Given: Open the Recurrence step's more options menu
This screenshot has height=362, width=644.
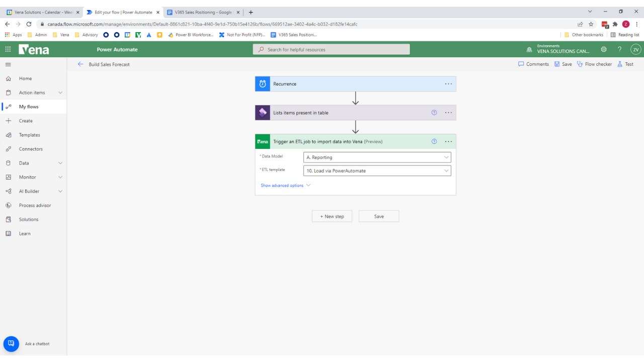Looking at the screenshot, I should click(x=448, y=84).
